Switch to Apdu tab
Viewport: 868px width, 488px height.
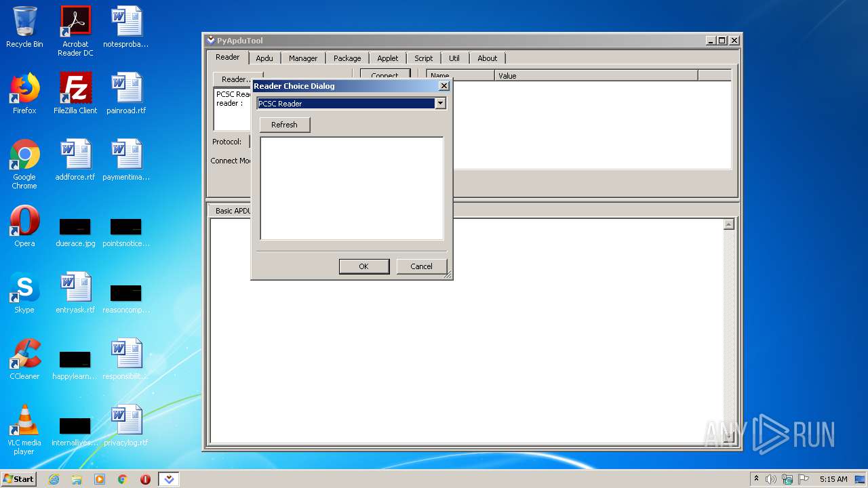264,58
